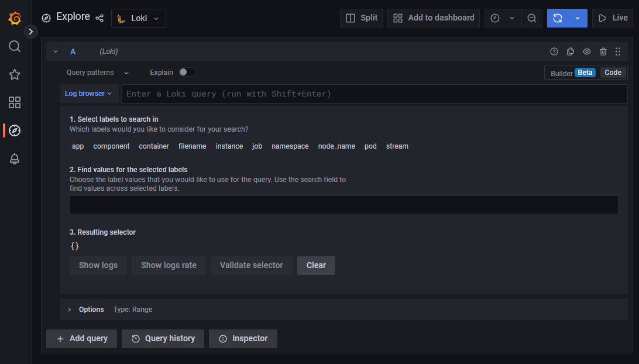Delete query A with trash icon

tap(603, 51)
